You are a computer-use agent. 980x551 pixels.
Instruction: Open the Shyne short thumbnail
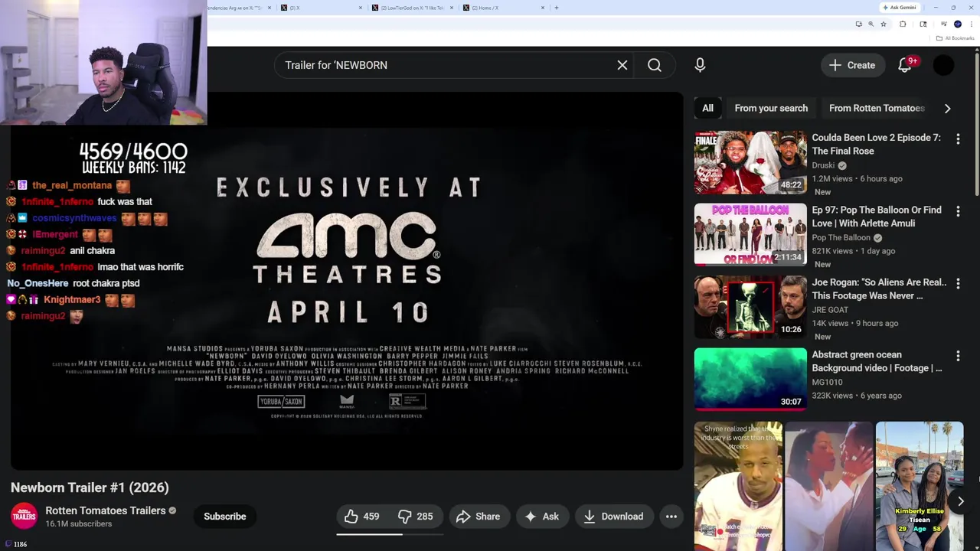(x=738, y=486)
